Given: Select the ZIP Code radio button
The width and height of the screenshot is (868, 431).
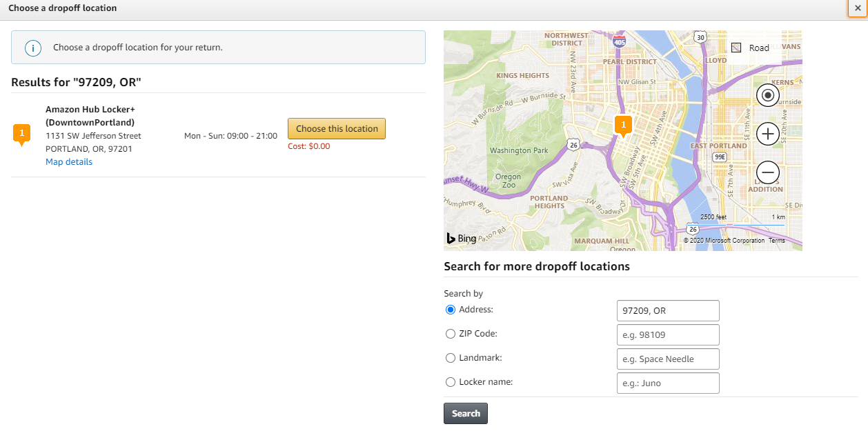Looking at the screenshot, I should pyautogui.click(x=451, y=334).
